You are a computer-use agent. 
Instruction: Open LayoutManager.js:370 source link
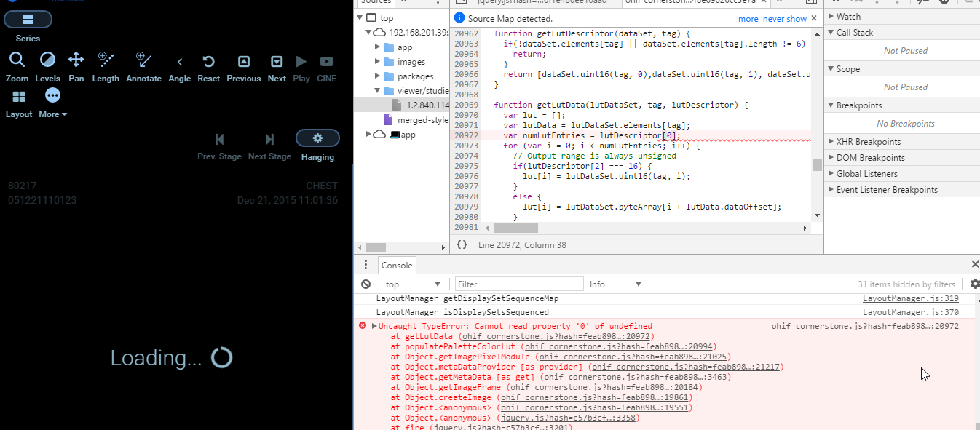pos(910,312)
